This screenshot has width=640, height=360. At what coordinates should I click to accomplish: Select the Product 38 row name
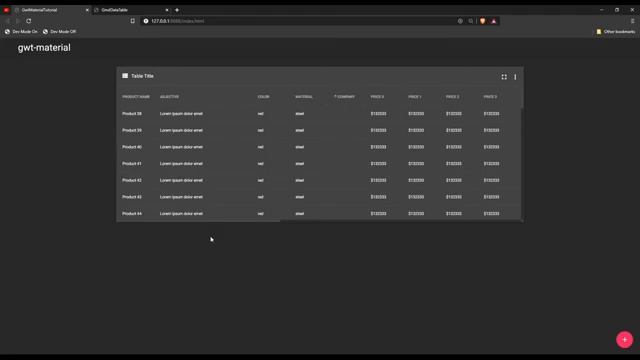point(132,113)
